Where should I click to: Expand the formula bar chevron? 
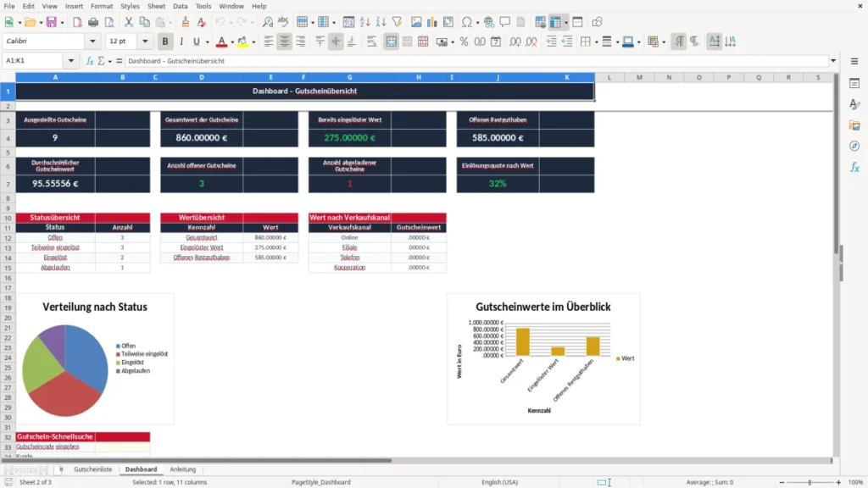point(833,61)
